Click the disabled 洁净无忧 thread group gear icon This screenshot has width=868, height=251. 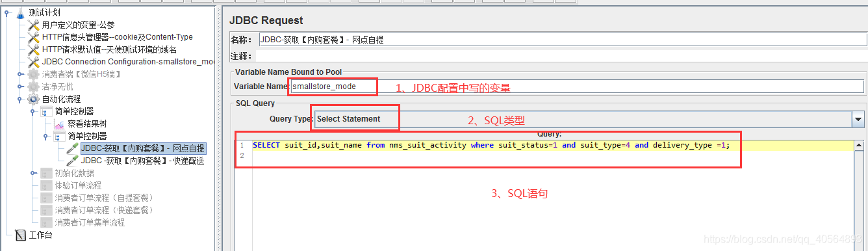pyautogui.click(x=33, y=86)
